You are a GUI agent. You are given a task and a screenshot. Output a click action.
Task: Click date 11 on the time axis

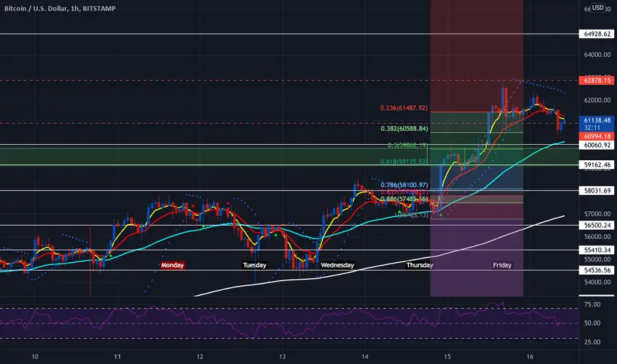[117, 357]
